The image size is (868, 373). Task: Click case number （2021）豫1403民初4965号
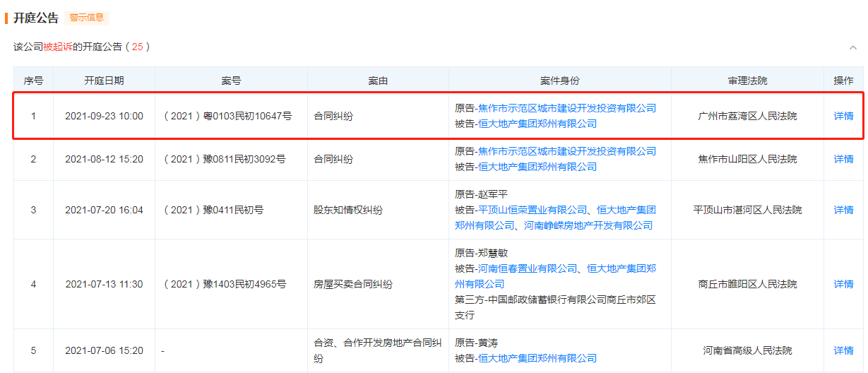223,284
